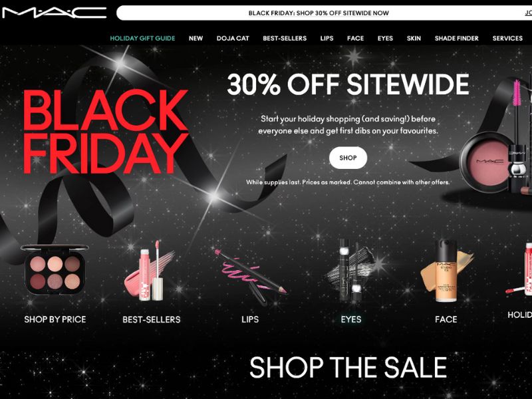Open the Skin navigation menu
The image size is (532, 399).
coord(414,39)
